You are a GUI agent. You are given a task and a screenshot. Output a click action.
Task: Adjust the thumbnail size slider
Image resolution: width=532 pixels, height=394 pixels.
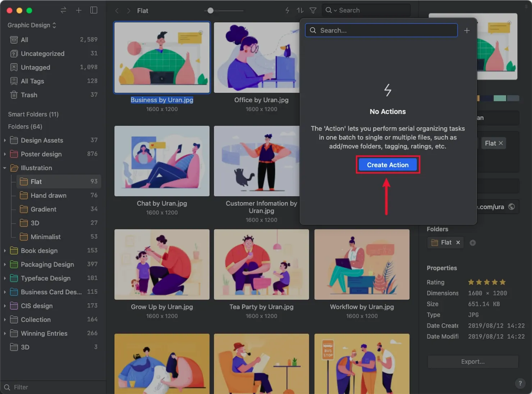211,11
